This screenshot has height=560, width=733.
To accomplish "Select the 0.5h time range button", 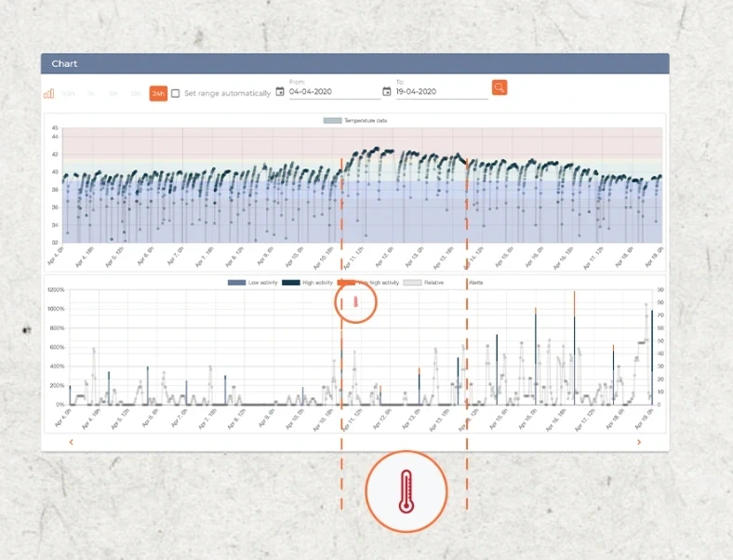I will coord(69,93).
